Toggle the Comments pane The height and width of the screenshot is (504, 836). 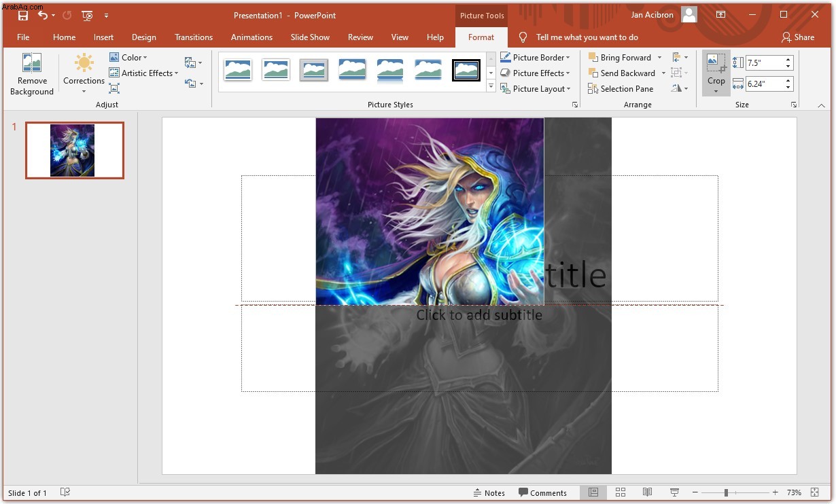[x=542, y=493]
